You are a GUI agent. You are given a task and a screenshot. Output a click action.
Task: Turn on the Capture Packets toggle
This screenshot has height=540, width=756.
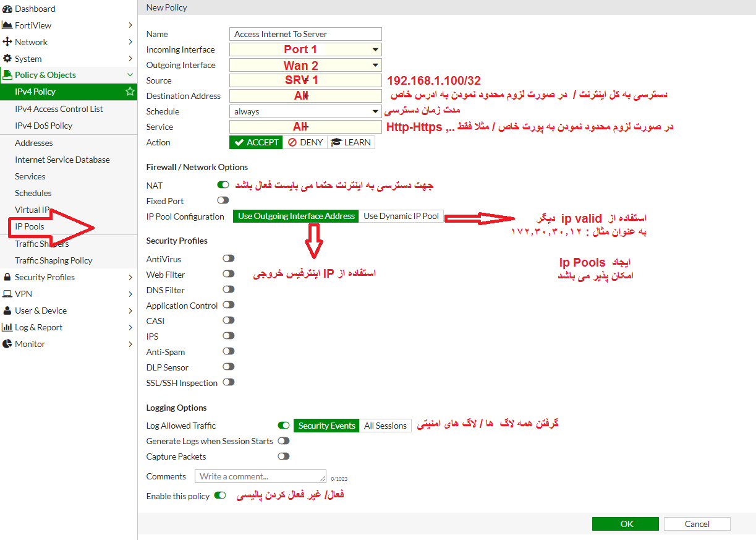(x=283, y=456)
